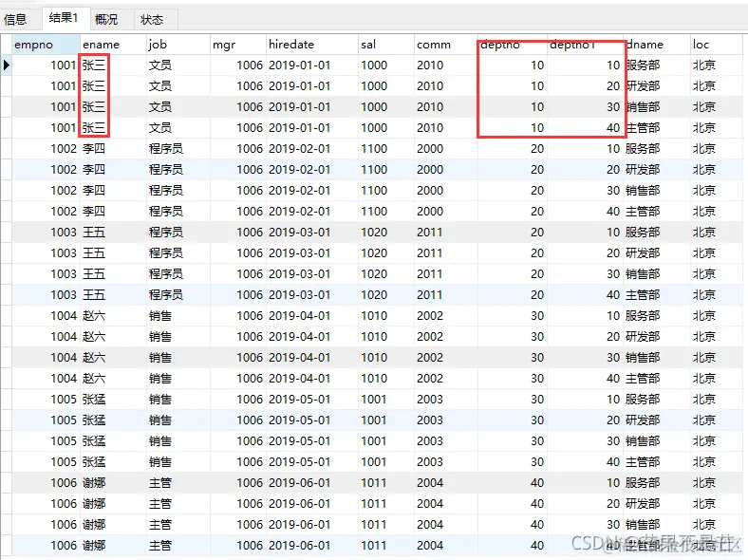Click the current-row indicator arrow
Image resolution: width=748 pixels, height=560 pixels.
pyautogui.click(x=7, y=65)
